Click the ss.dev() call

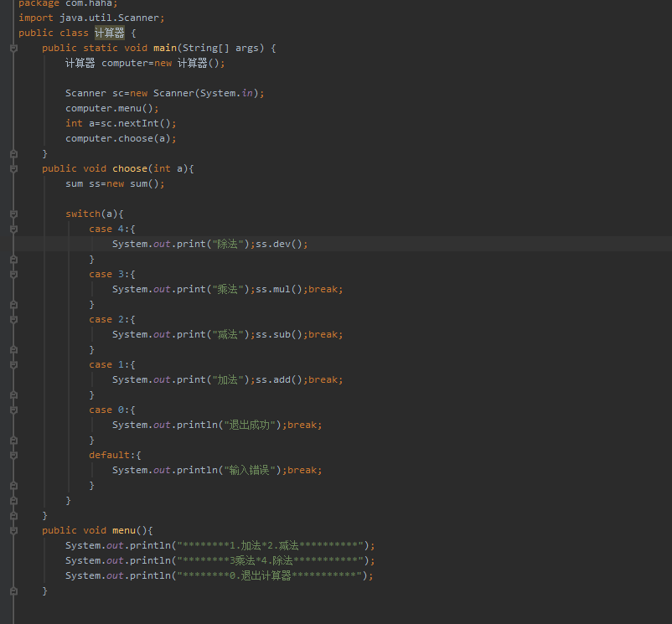tap(279, 244)
